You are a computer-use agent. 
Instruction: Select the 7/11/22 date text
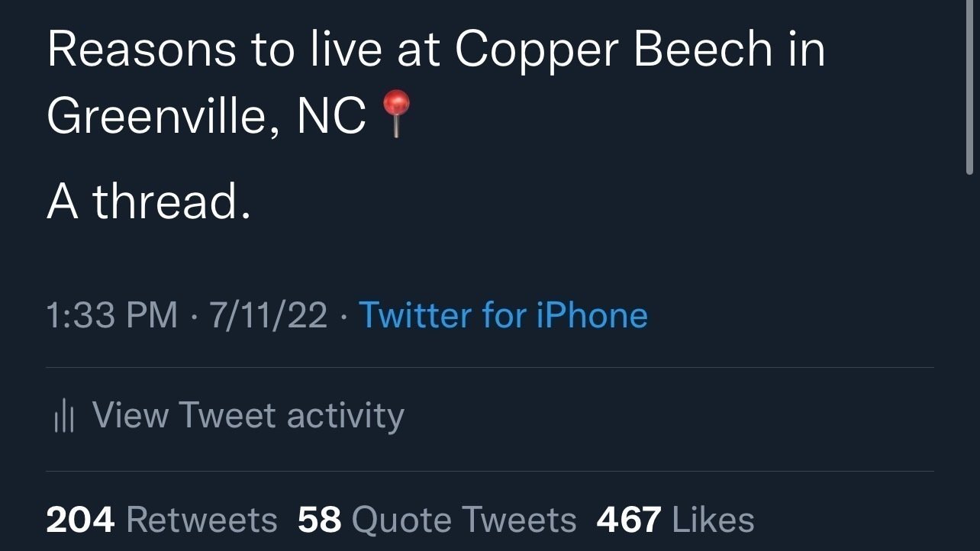pyautogui.click(x=269, y=314)
